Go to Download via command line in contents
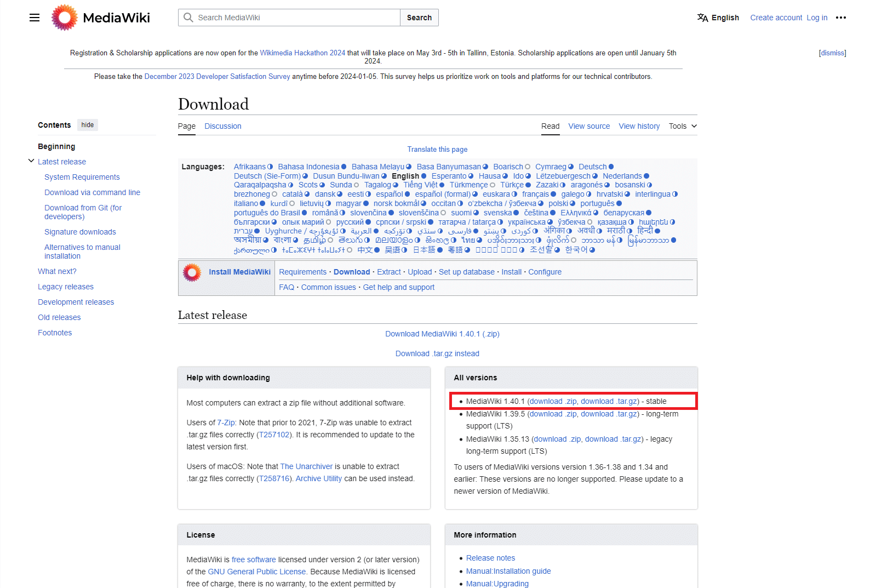The image size is (870, 588). [93, 192]
